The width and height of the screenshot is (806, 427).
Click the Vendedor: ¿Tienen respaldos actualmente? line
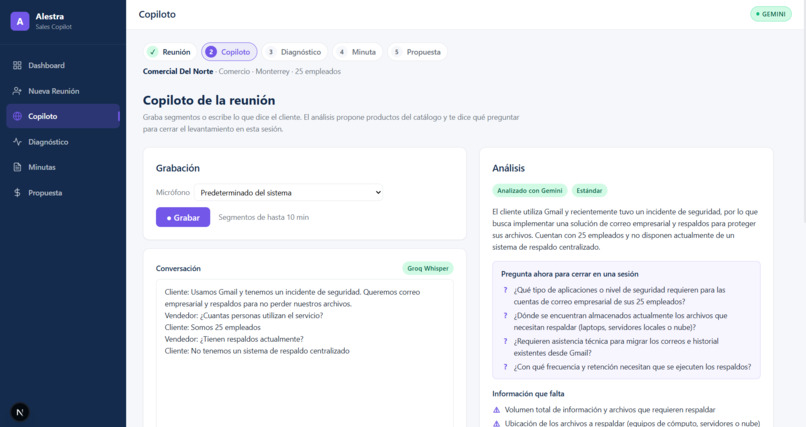click(234, 339)
